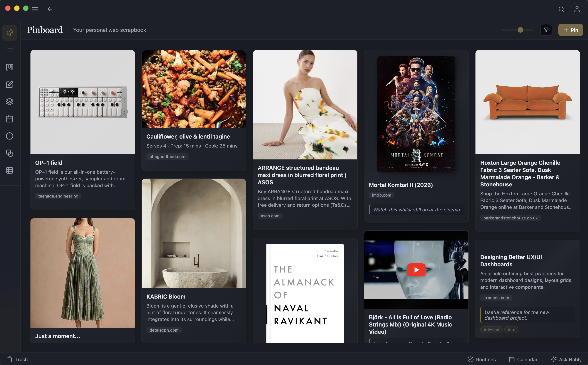
Task: Adjust the card size slider handle
Action: pos(520,30)
